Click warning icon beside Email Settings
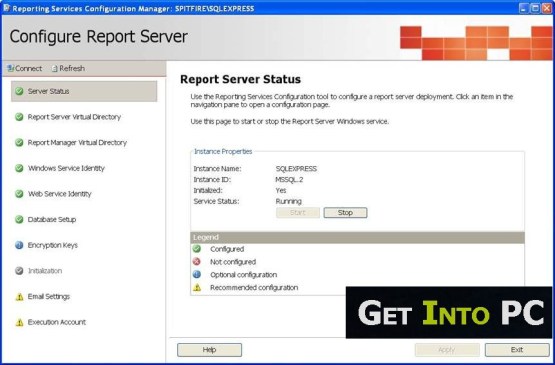 (x=19, y=297)
